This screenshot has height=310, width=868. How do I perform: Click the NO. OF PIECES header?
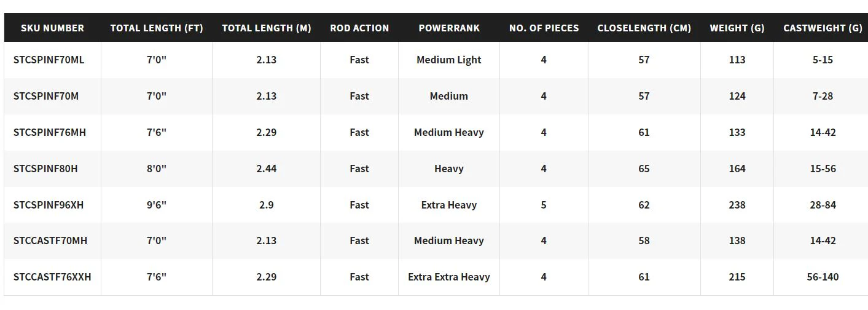pyautogui.click(x=544, y=28)
